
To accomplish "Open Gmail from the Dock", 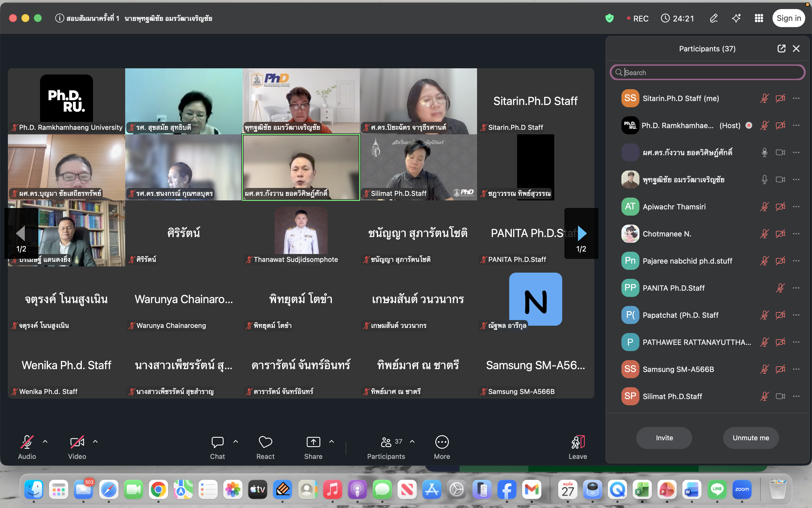I will tap(532, 490).
